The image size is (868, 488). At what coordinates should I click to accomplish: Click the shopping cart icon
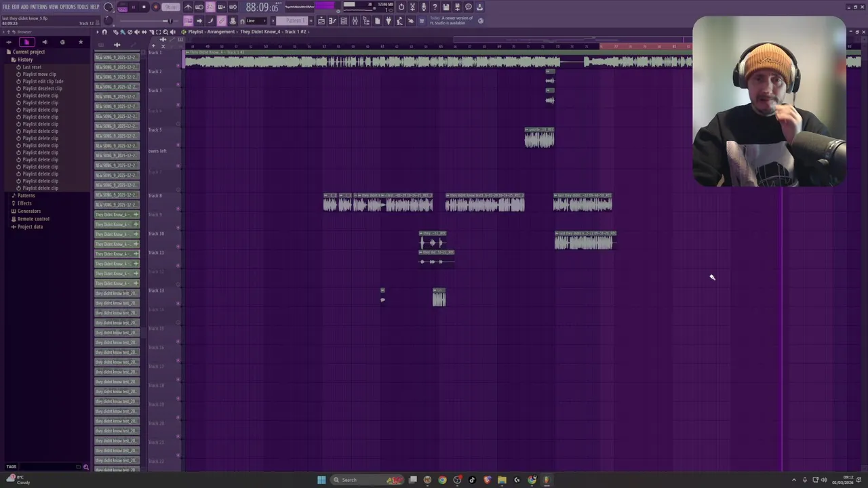click(421, 21)
